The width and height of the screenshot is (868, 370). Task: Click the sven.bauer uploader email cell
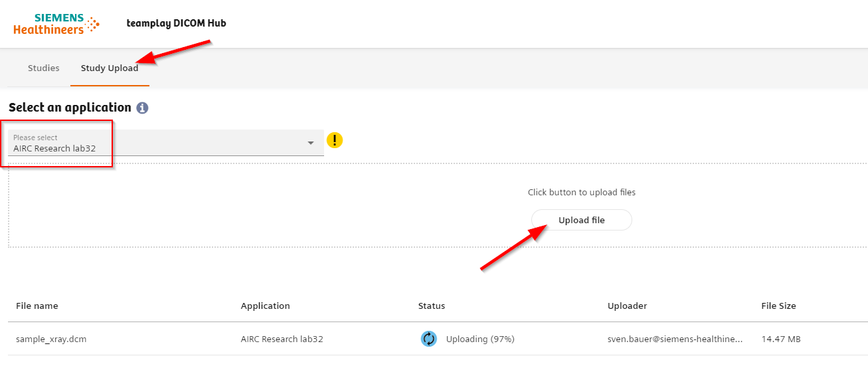pyautogui.click(x=675, y=339)
